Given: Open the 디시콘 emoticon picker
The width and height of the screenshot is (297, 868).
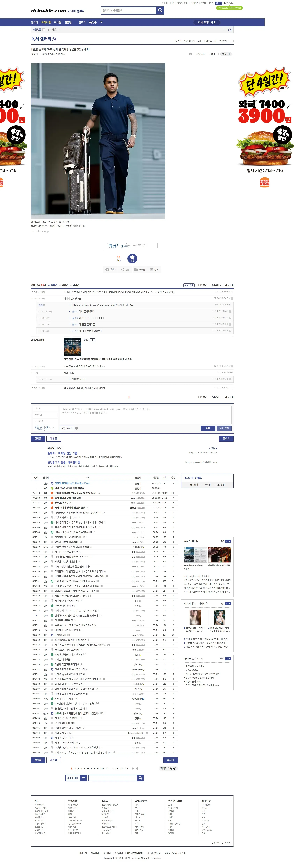Looking at the screenshot, I should [67, 428].
